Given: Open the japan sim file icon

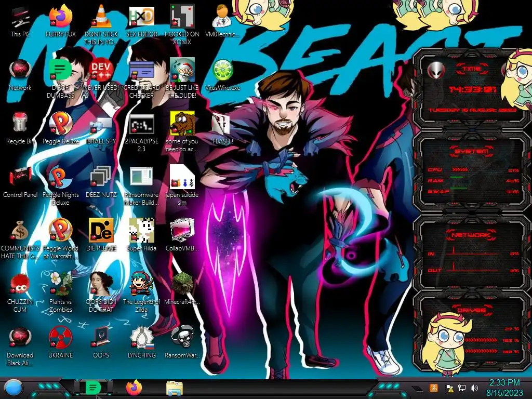Looking at the screenshot, I should point(182,185).
